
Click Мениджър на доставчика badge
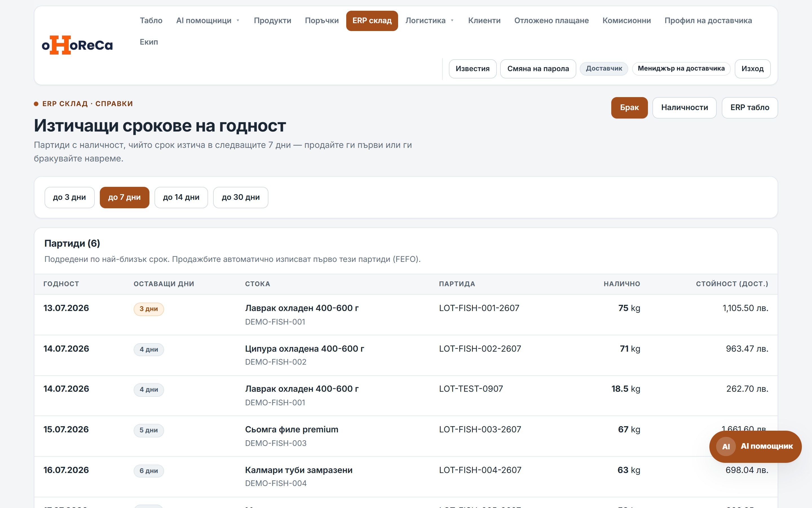click(681, 69)
